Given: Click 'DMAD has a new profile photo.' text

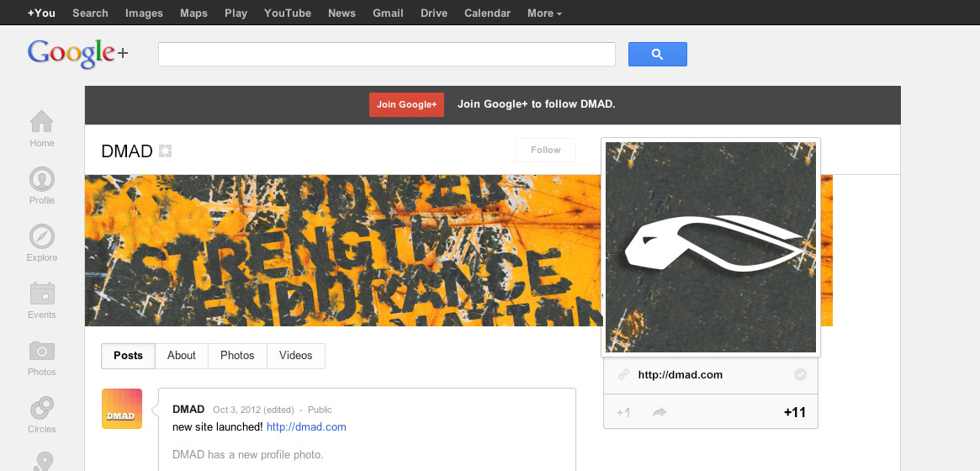Looking at the screenshot, I should pos(247,455).
